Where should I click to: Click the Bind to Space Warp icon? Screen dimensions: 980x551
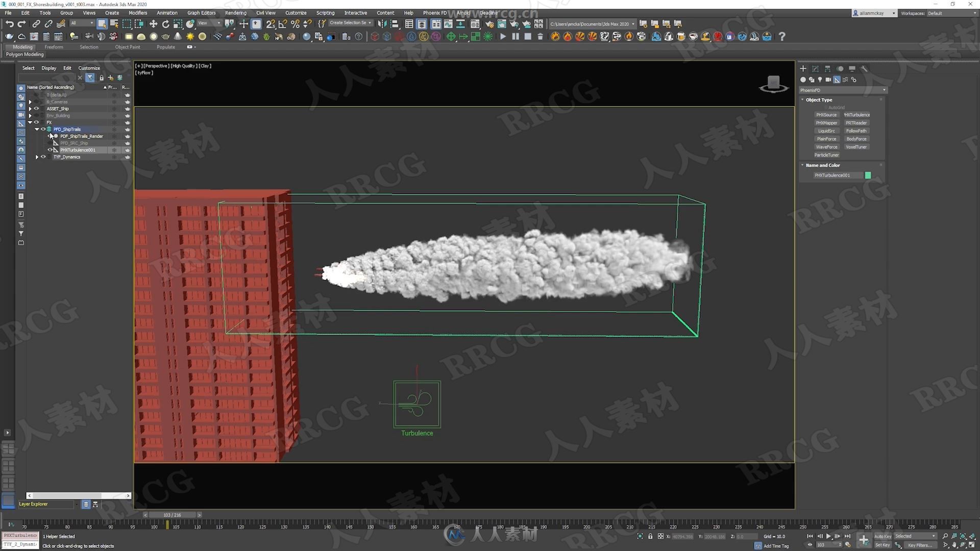click(x=61, y=23)
